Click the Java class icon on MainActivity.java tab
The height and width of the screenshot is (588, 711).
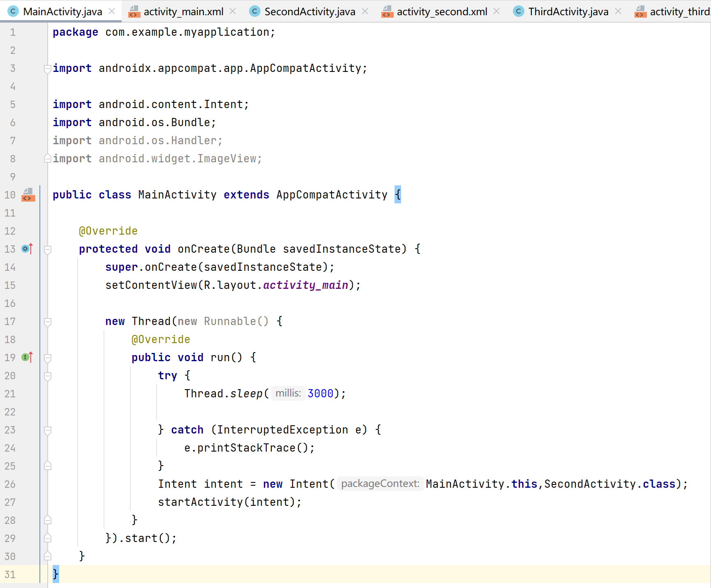[x=13, y=12]
